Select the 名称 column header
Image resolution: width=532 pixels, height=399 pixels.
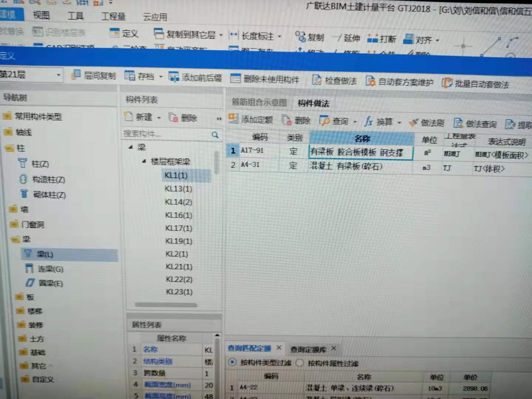click(361, 139)
